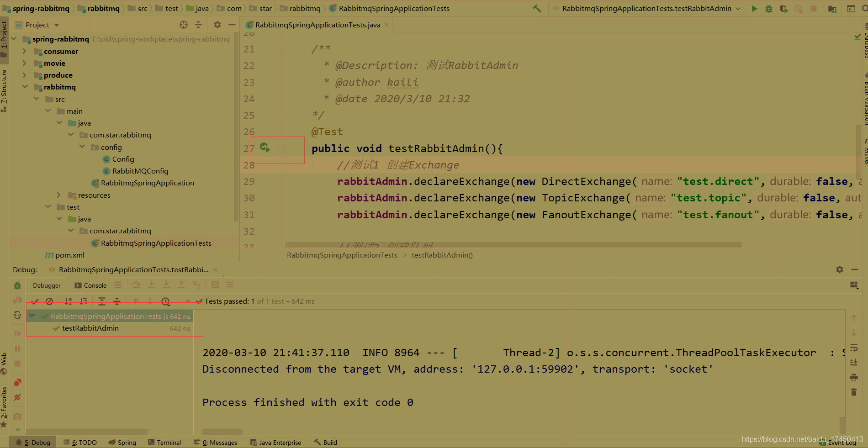Expand all test results icon
The width and height of the screenshot is (868, 448).
click(102, 301)
